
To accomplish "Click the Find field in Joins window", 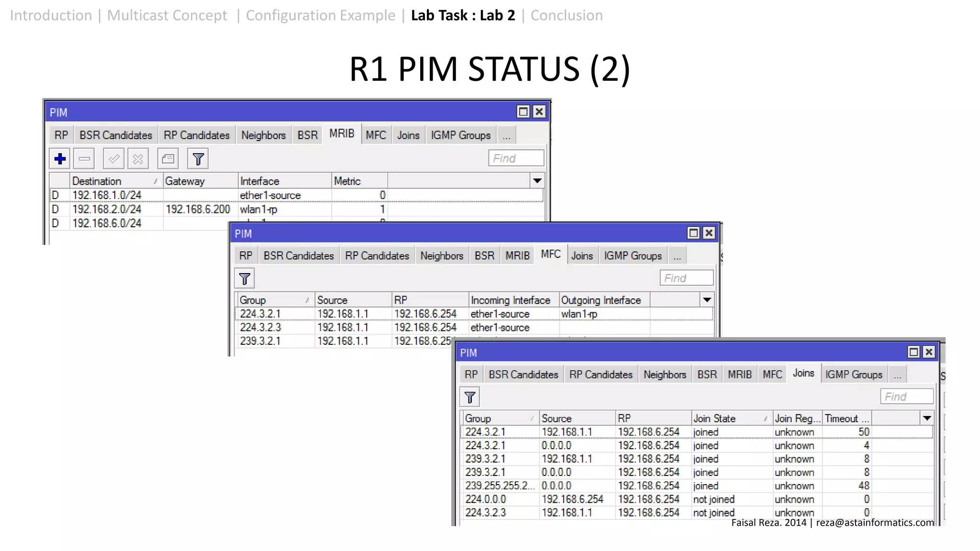I will [x=907, y=397].
